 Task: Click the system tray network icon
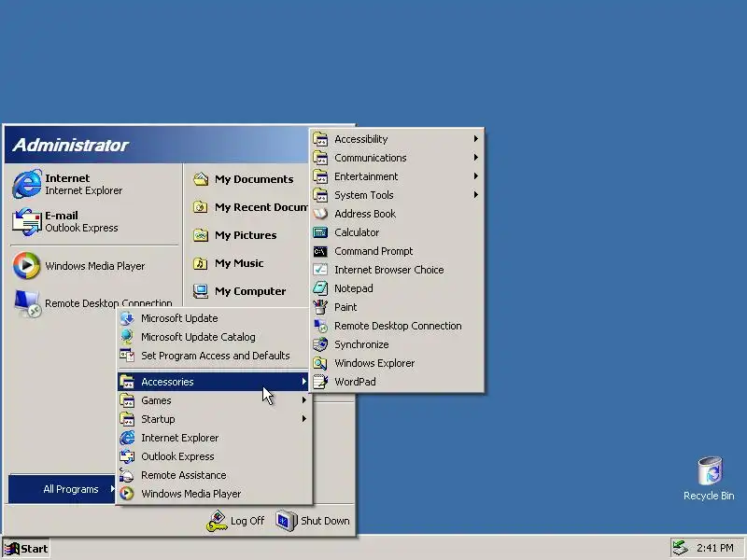pyautogui.click(x=681, y=548)
